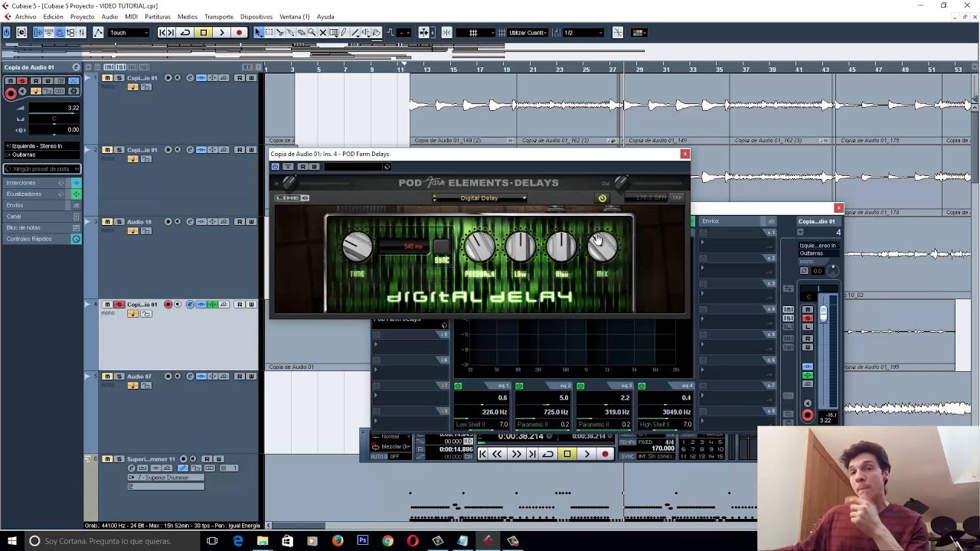
Task: Click Rewind in the transport panel
Action: [x=497, y=454]
